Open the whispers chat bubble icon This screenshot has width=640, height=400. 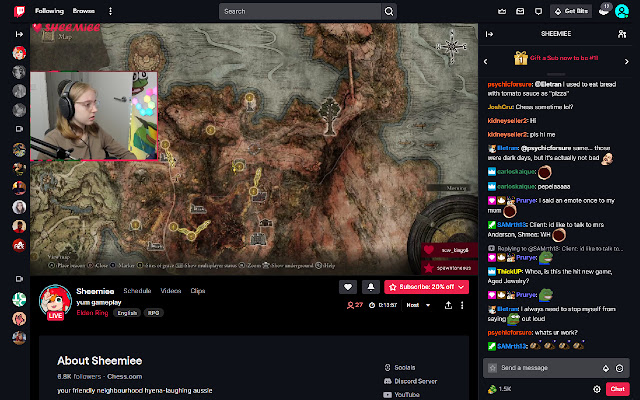point(539,11)
